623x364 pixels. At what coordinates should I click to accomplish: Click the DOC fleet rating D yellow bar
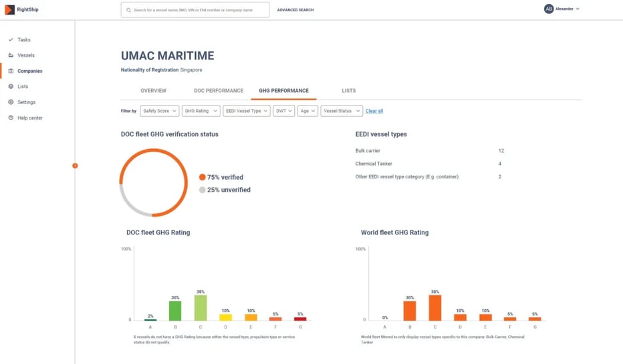pyautogui.click(x=226, y=317)
